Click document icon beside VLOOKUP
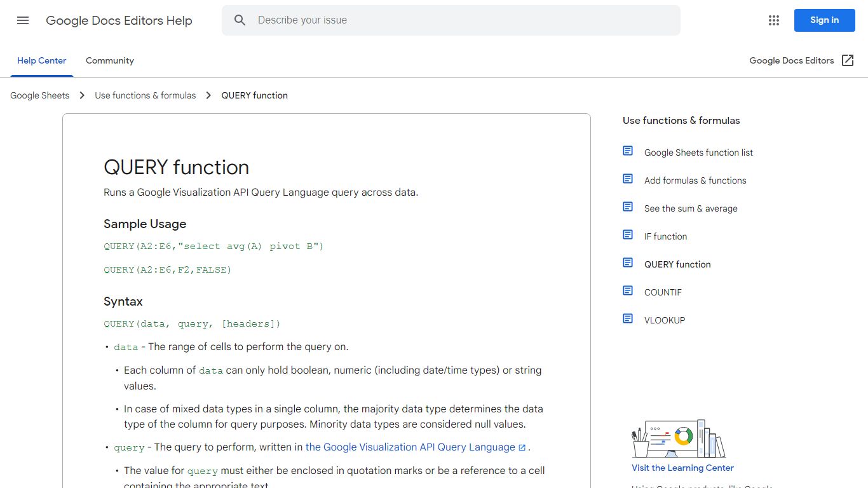Viewport: 868px width, 488px height. 628,319
